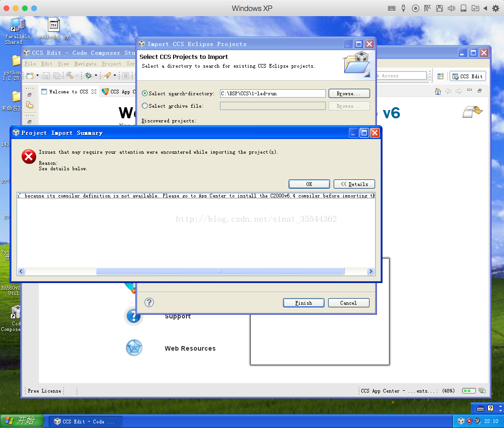Expand the New toolbar dropdown arrow
Screen dimensions: 504x428
tap(37, 75)
